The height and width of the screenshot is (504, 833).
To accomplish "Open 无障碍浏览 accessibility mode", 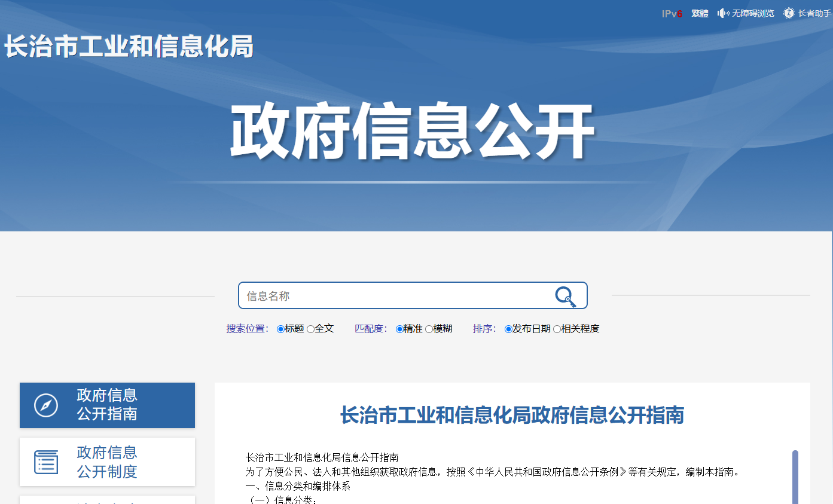I will coord(753,13).
